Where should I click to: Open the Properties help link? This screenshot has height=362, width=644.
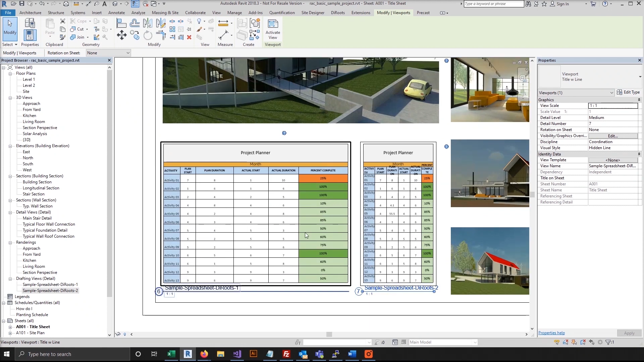pyautogui.click(x=551, y=333)
